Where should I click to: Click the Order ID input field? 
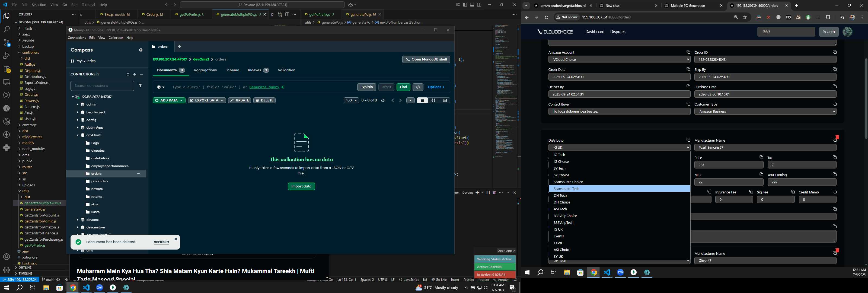(x=765, y=60)
